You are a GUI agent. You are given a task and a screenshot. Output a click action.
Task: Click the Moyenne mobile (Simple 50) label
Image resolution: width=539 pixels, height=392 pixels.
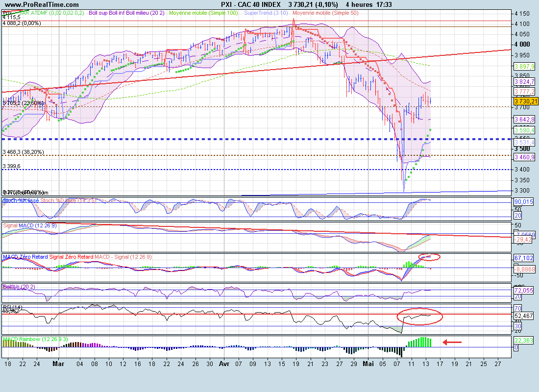tap(325, 13)
